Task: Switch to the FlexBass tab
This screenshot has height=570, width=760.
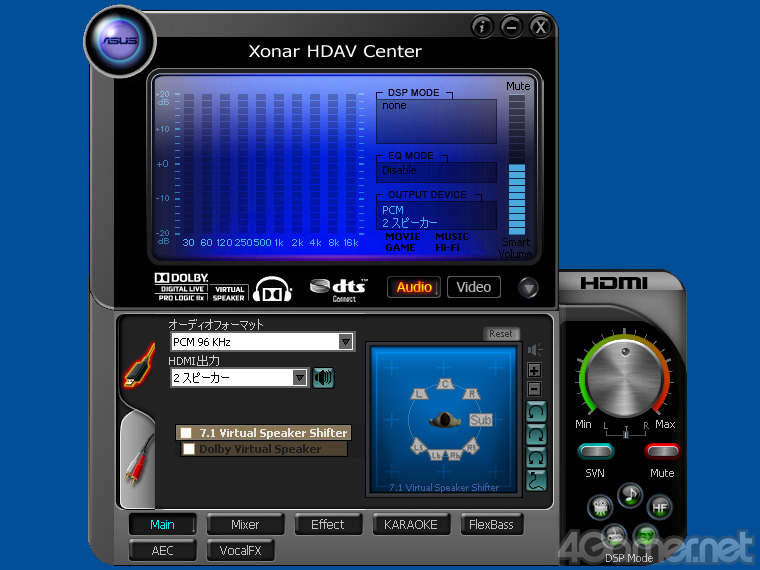Action: coord(491,524)
